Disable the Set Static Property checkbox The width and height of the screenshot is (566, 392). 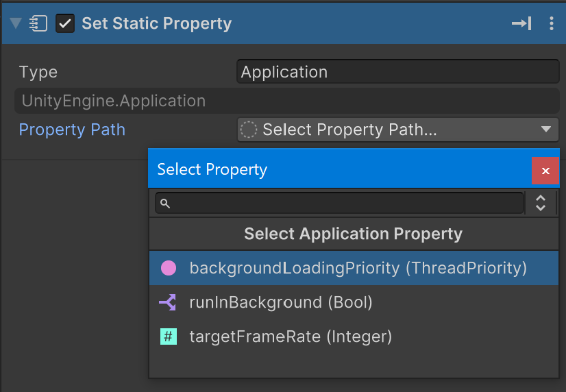click(x=65, y=23)
